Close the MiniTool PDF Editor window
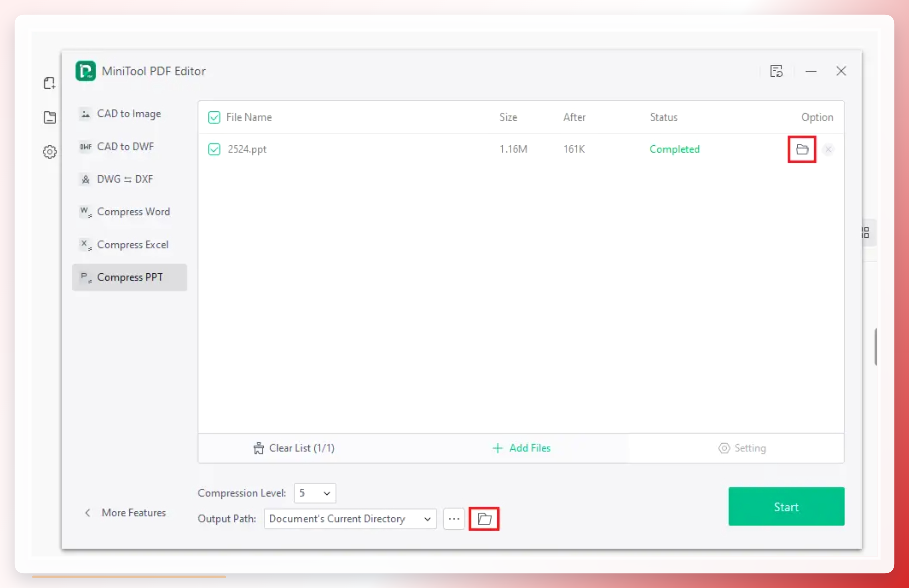 tap(841, 71)
